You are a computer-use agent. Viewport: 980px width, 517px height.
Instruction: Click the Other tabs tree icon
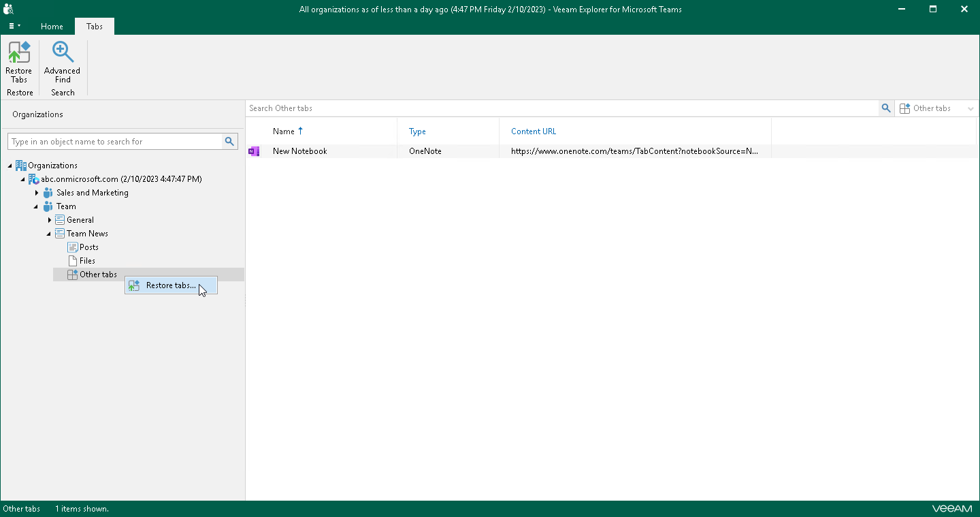tap(73, 275)
